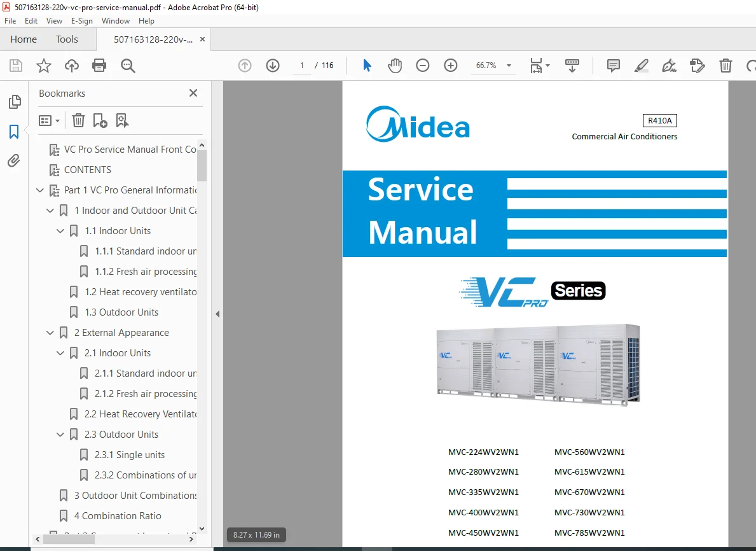Toggle the Bookmarks panel sidebar icon
The width and height of the screenshot is (756, 551).
(x=14, y=131)
